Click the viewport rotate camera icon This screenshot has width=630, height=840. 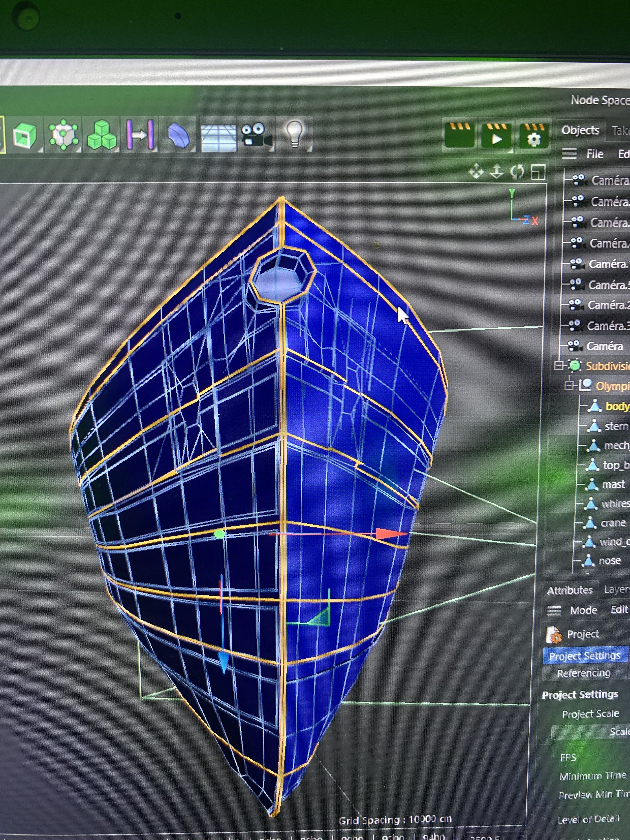(x=517, y=172)
